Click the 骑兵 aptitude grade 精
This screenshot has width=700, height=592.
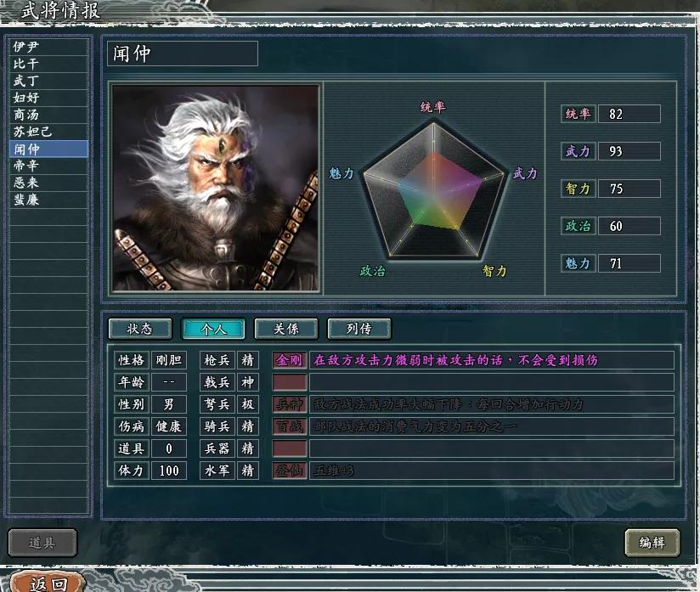click(248, 426)
